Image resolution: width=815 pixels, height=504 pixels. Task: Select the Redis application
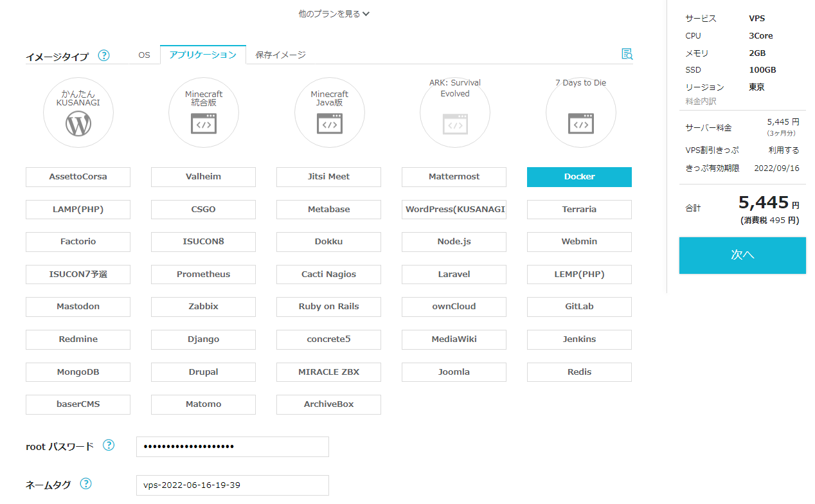point(579,372)
